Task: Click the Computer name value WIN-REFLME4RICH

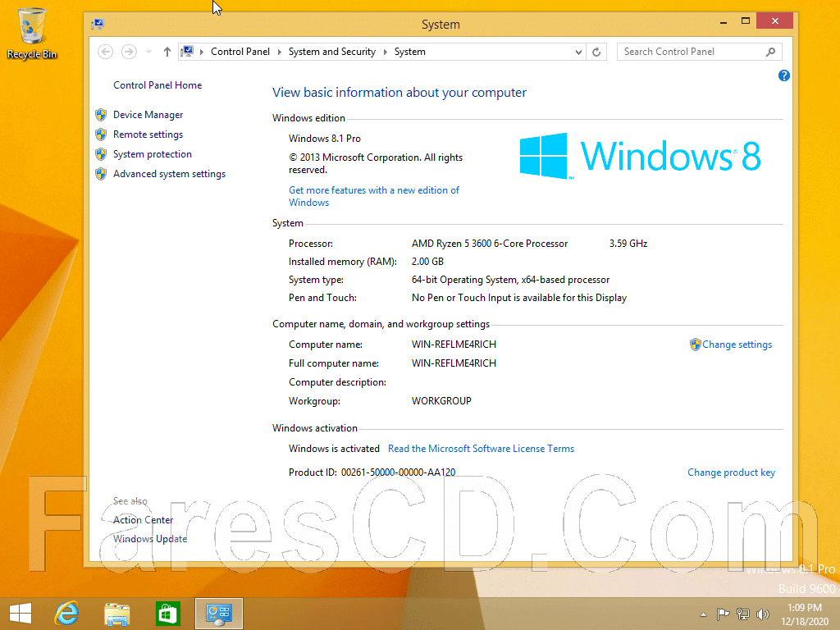Action: click(x=454, y=345)
